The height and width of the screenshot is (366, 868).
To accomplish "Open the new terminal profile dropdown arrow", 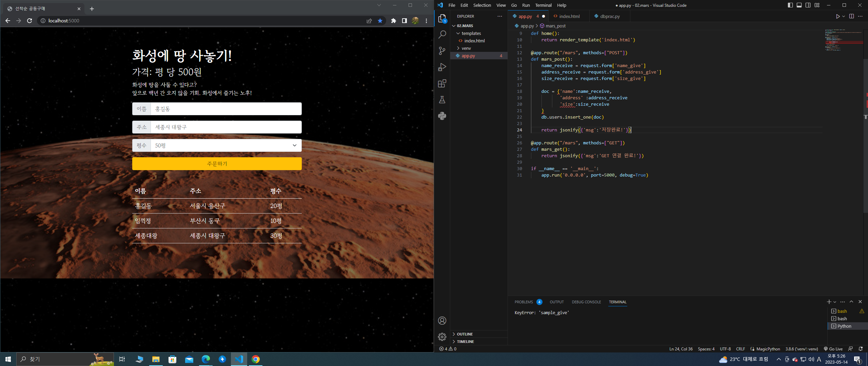I will coord(835,302).
